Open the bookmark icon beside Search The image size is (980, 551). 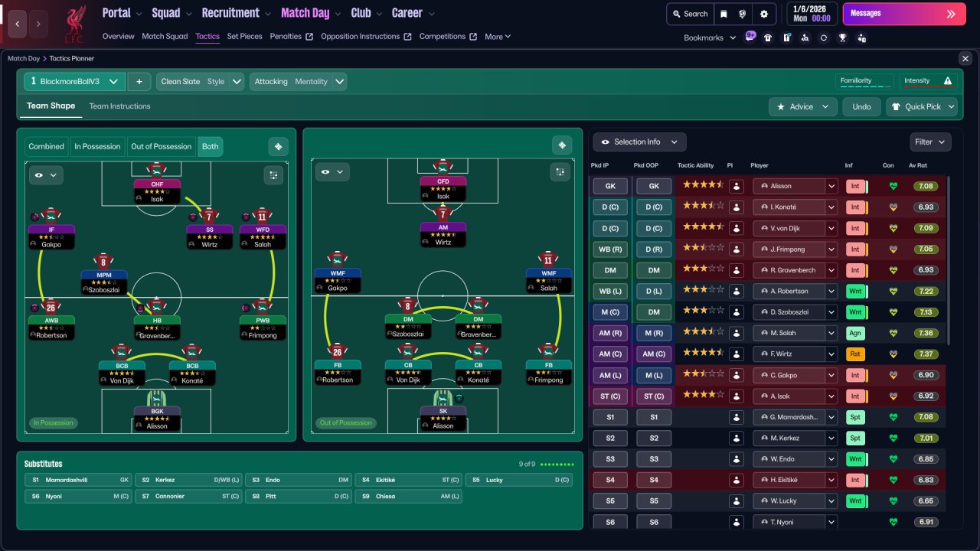[724, 14]
